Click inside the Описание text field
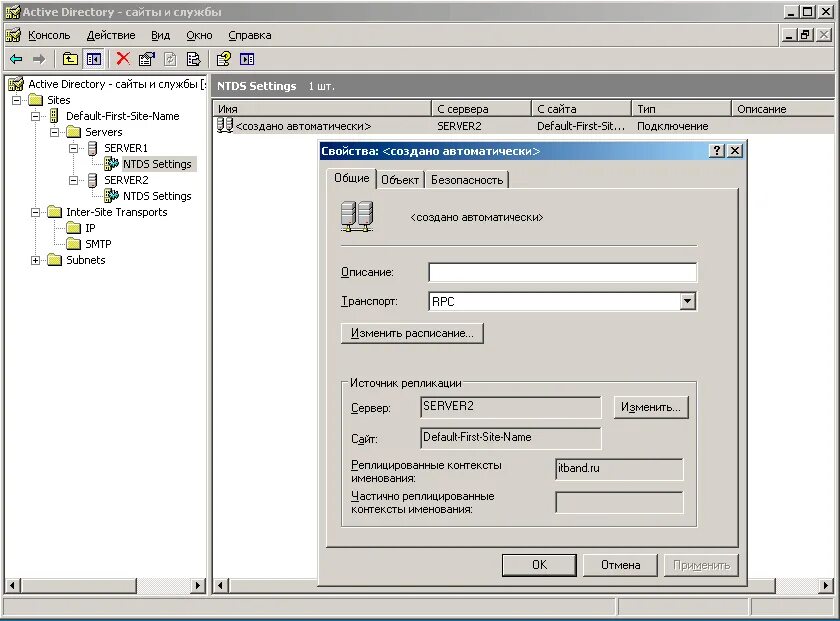The width and height of the screenshot is (840, 621). tap(562, 272)
